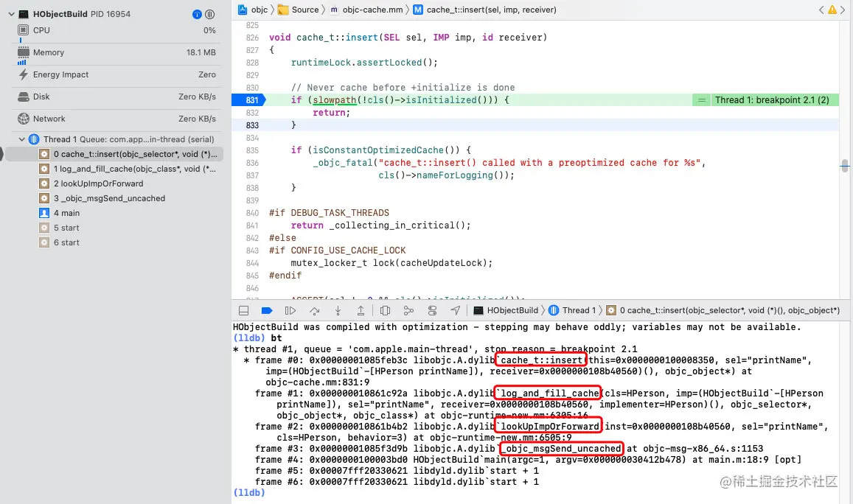Go to previous issue with left chevron

tap(821, 10)
